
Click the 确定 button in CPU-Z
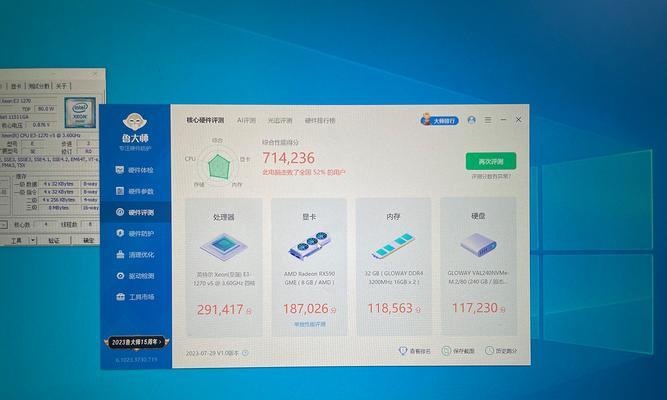(88, 240)
